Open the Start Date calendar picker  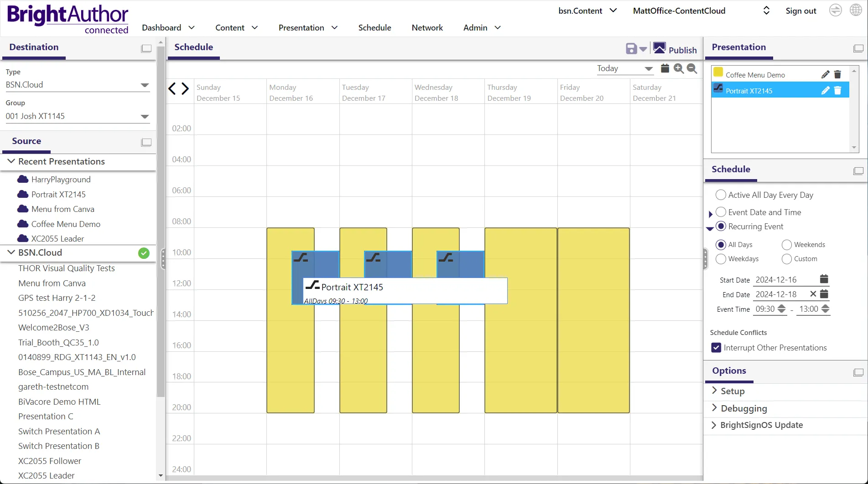[824, 279]
